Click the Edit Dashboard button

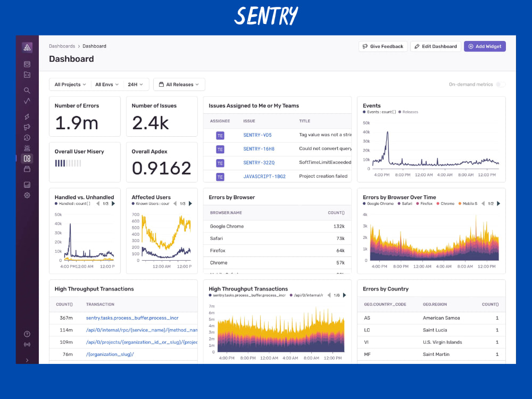point(436,46)
